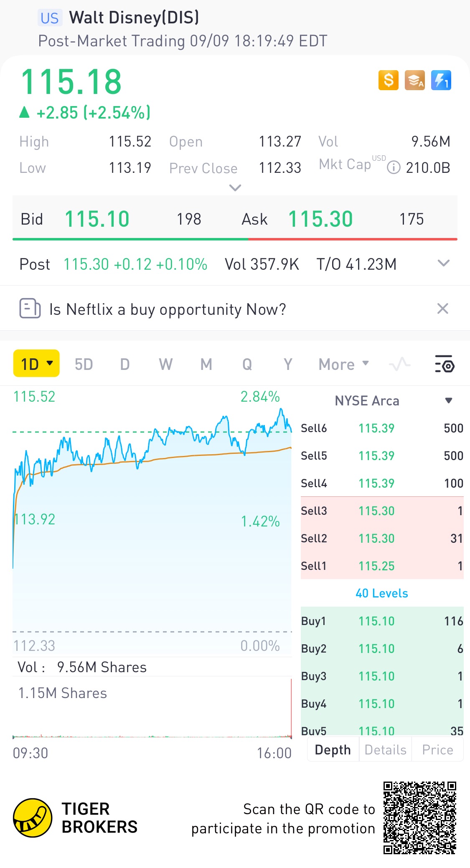Viewport: 470px width, 868px height.
Task: Select the 1D timeframe dropdown button
Action: point(36,364)
